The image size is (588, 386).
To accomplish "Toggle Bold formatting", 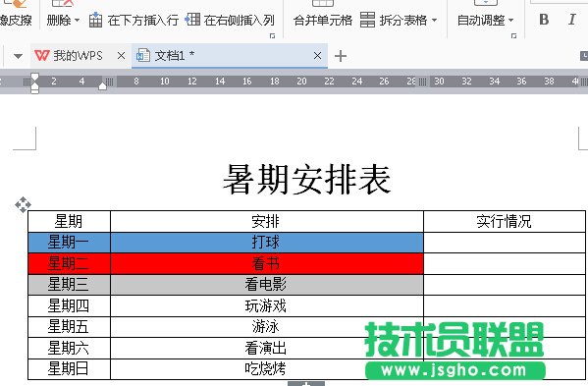I will point(544,20).
